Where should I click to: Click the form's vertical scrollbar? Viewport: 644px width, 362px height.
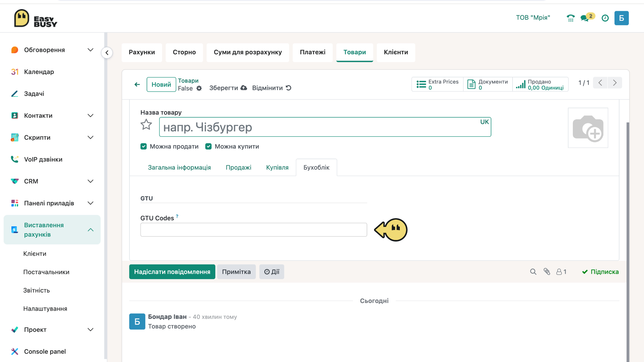coord(628,241)
